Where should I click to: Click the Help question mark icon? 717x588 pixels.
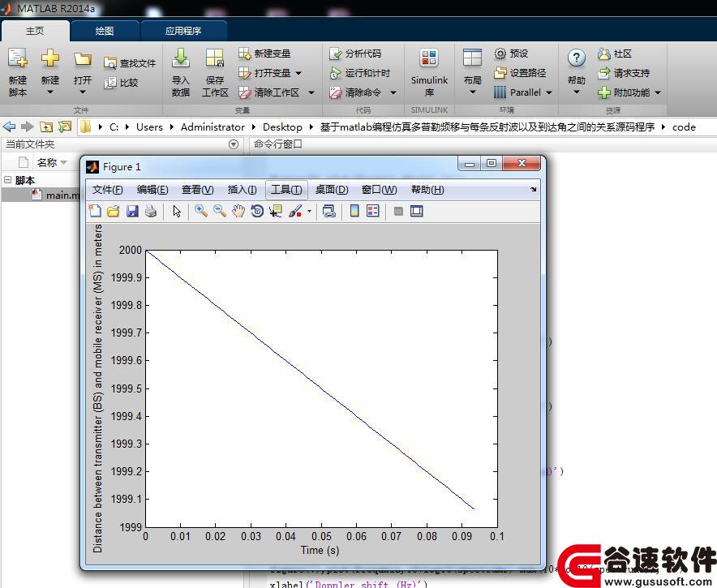[576, 58]
